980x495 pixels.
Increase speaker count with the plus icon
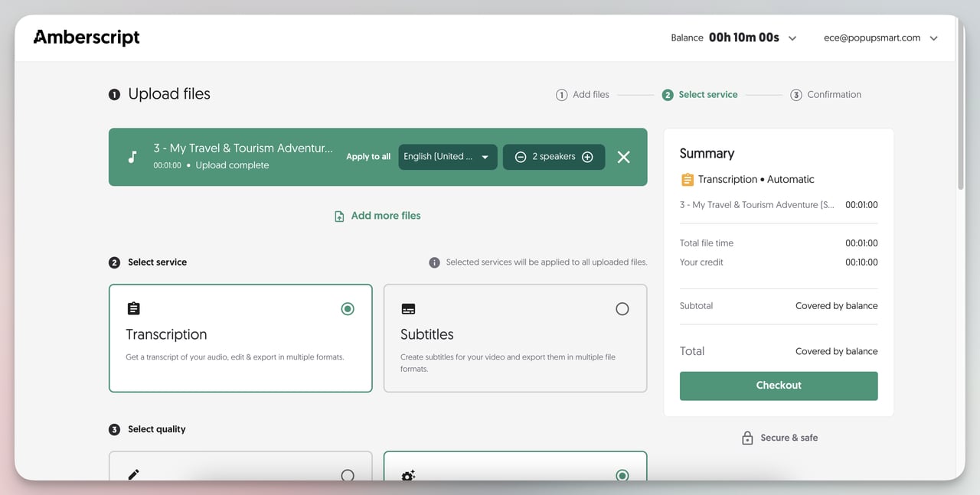586,157
